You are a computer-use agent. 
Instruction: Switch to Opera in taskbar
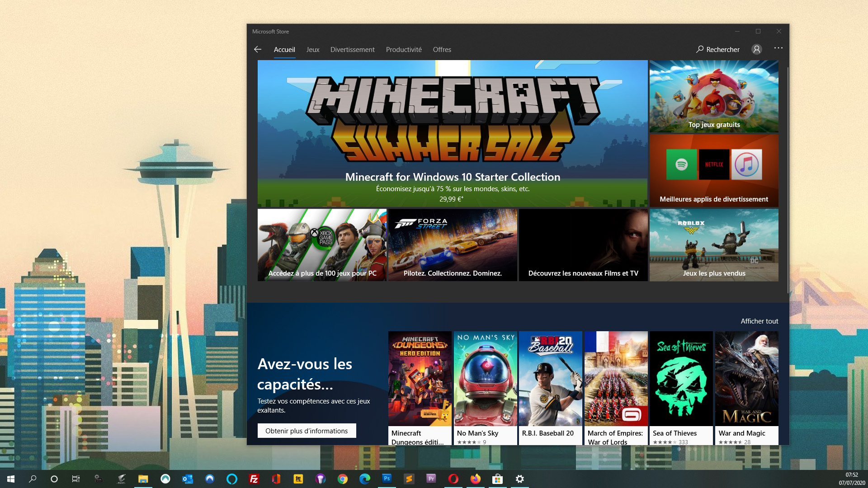[453, 479]
